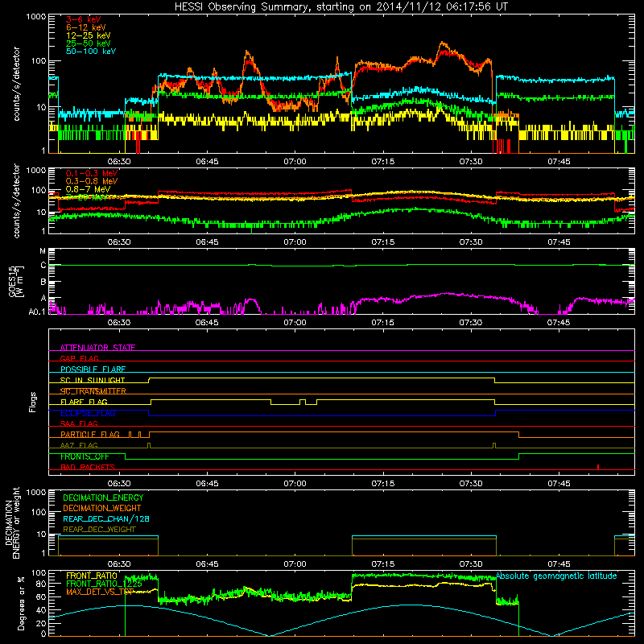Click the Flags axis label

[x=33, y=402]
